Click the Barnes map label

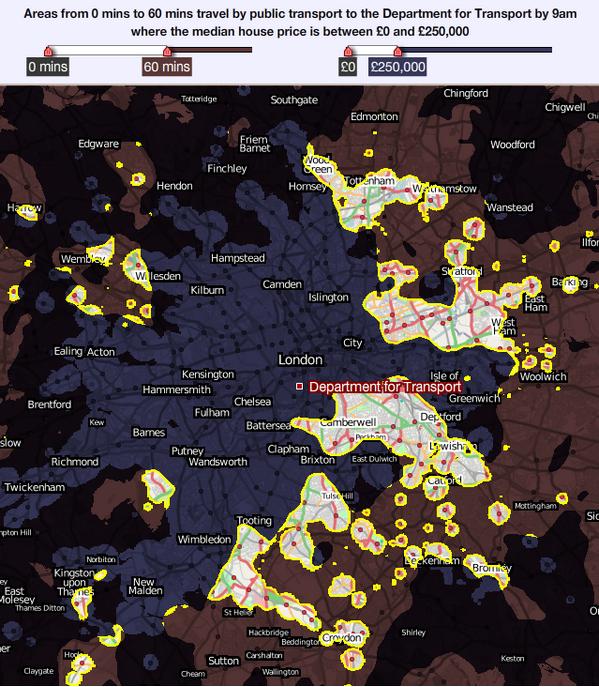pyautogui.click(x=149, y=432)
